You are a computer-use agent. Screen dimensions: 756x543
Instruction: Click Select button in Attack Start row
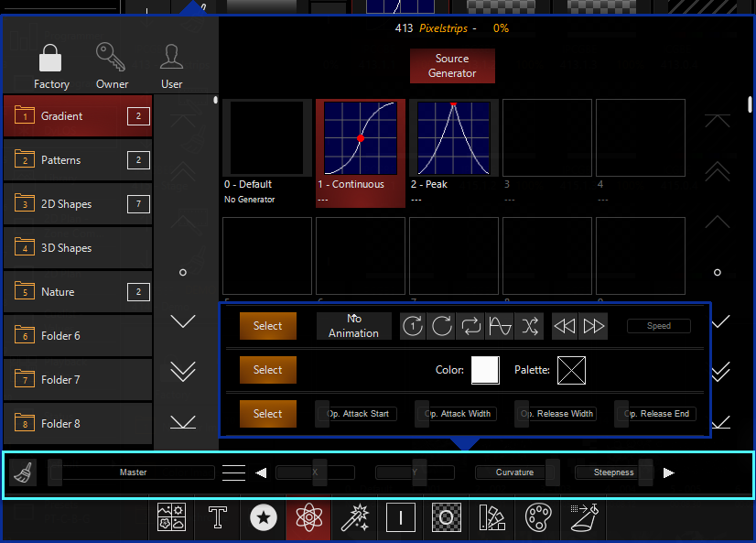(268, 414)
